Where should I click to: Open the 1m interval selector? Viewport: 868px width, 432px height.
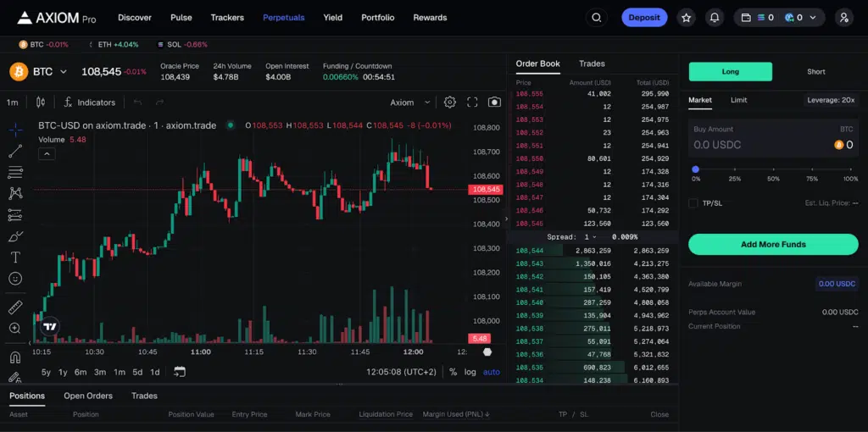12,102
